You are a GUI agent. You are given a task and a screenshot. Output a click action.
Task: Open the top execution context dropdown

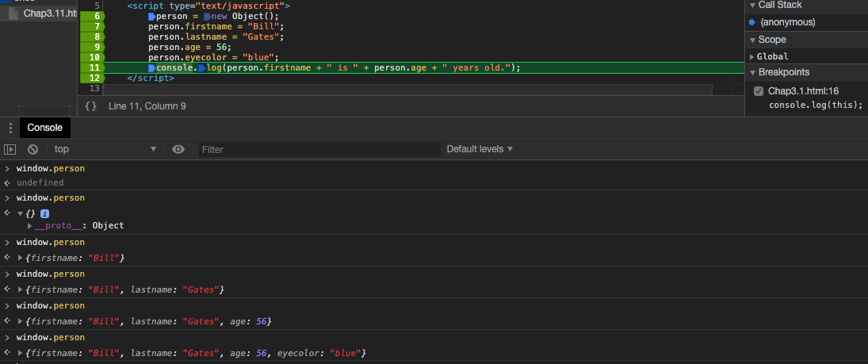click(105, 149)
